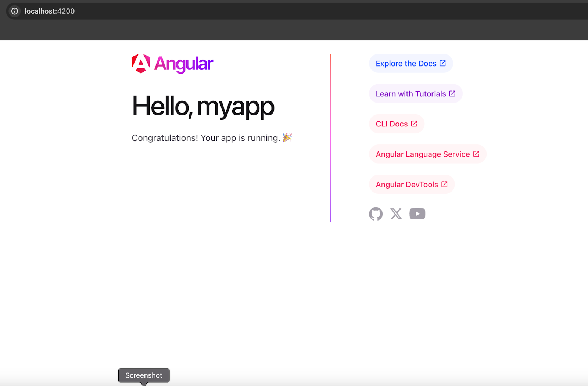Image resolution: width=588 pixels, height=386 pixels.
Task: Click the "Congratulations! Your app is running." text
Action: [x=206, y=138]
